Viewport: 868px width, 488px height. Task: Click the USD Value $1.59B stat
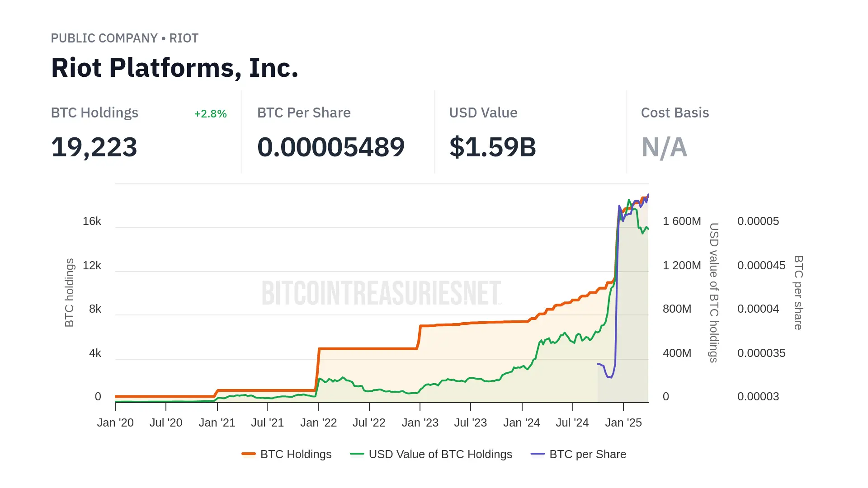click(492, 147)
